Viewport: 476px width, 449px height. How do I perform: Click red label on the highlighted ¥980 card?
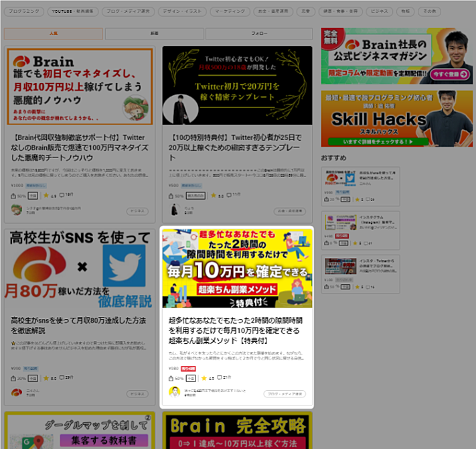pyautogui.click(x=188, y=369)
